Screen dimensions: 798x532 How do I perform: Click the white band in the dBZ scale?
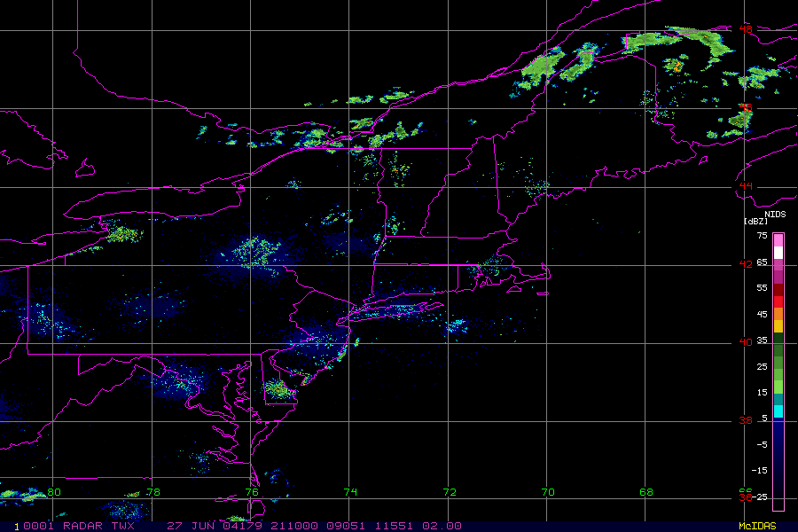pyautogui.click(x=778, y=253)
